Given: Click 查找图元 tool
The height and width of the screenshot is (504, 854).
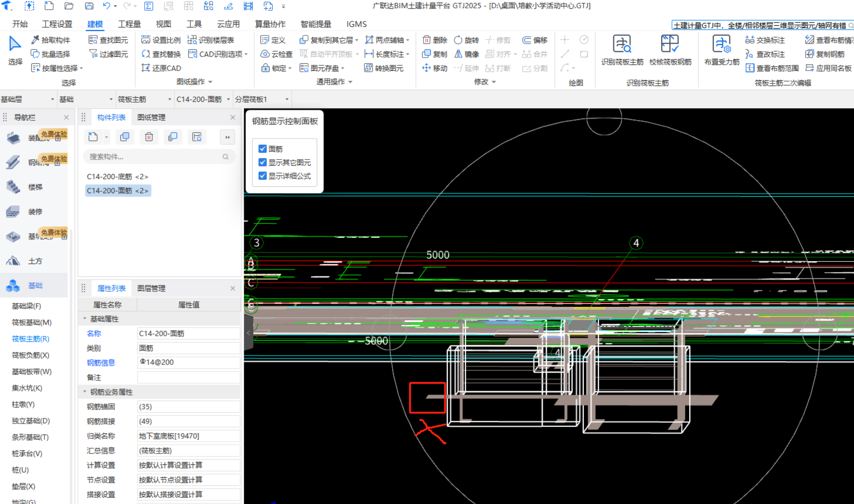Looking at the screenshot, I should tap(109, 40).
